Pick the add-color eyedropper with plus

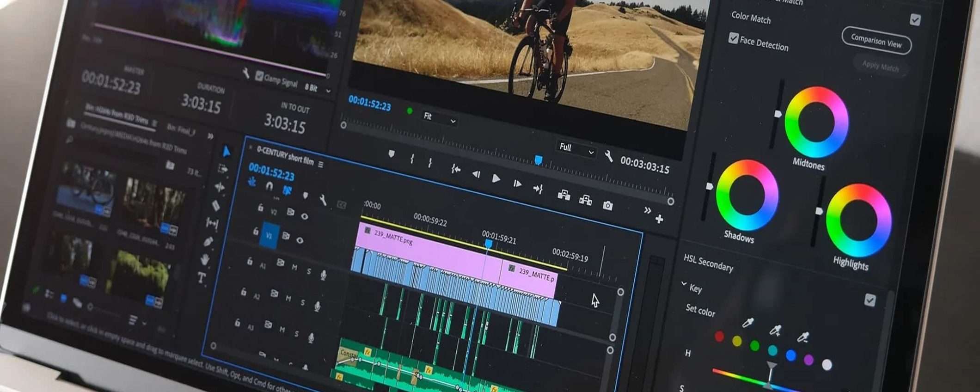[775, 330]
